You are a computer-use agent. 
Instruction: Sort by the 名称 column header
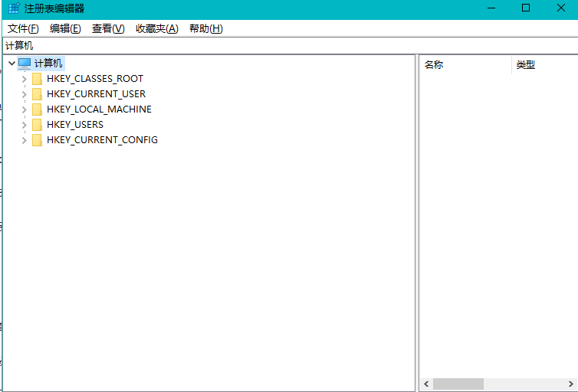pos(465,65)
